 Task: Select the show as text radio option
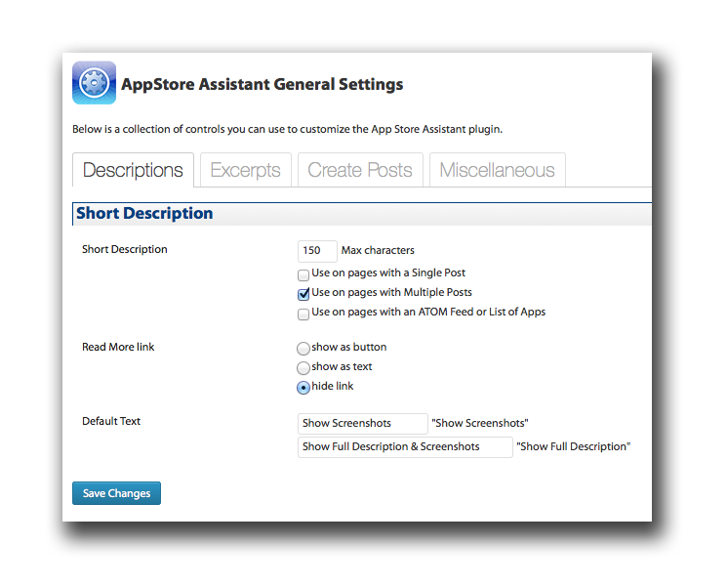pyautogui.click(x=303, y=367)
